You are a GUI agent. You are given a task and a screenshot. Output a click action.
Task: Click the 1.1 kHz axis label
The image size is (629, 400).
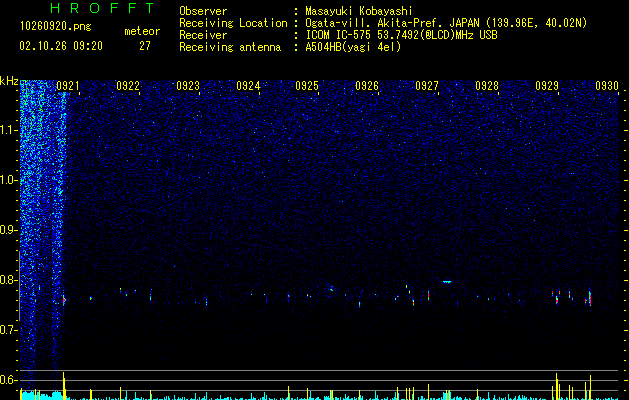coord(9,130)
